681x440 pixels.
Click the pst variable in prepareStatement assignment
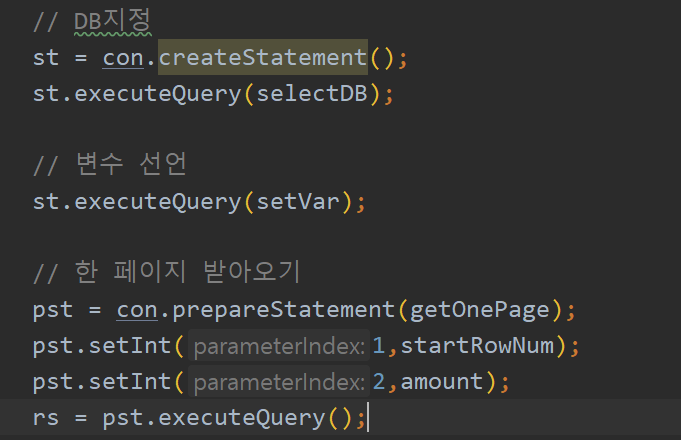pos(53,311)
